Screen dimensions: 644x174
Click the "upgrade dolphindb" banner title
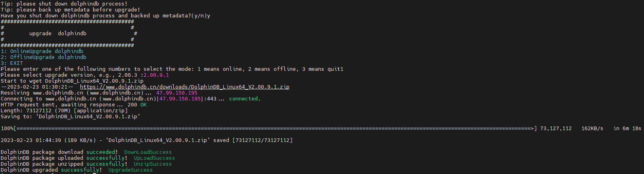(57, 34)
